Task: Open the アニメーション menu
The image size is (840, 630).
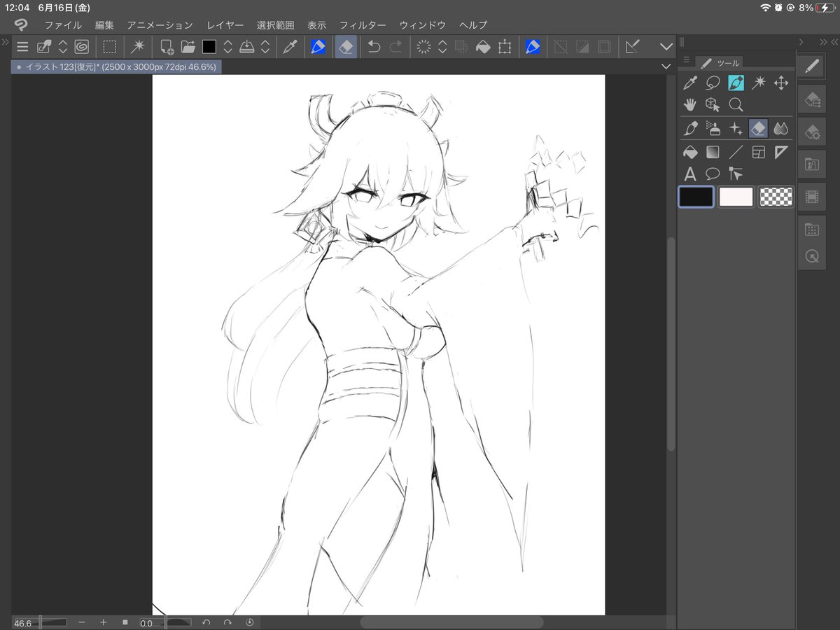Action: 160,24
